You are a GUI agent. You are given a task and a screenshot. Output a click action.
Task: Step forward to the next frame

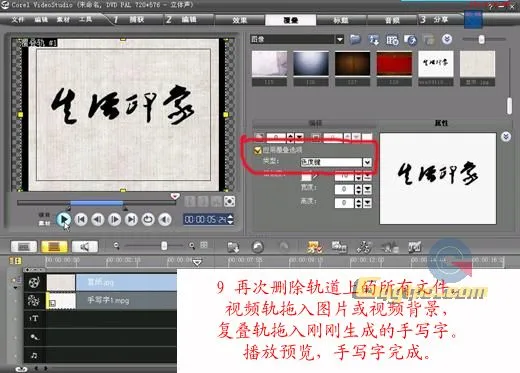coord(114,219)
